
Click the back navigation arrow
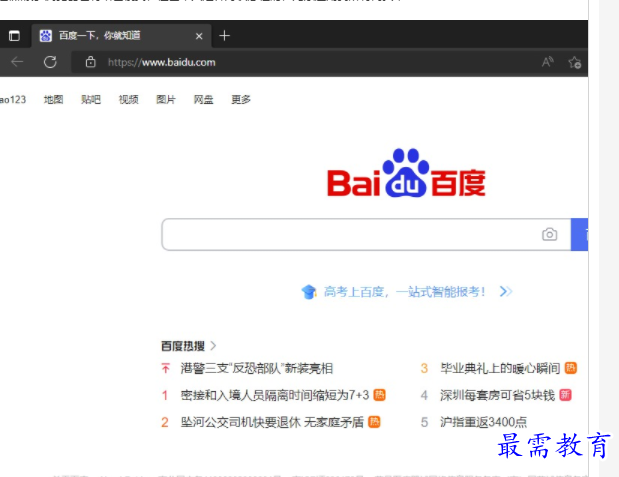[17, 62]
